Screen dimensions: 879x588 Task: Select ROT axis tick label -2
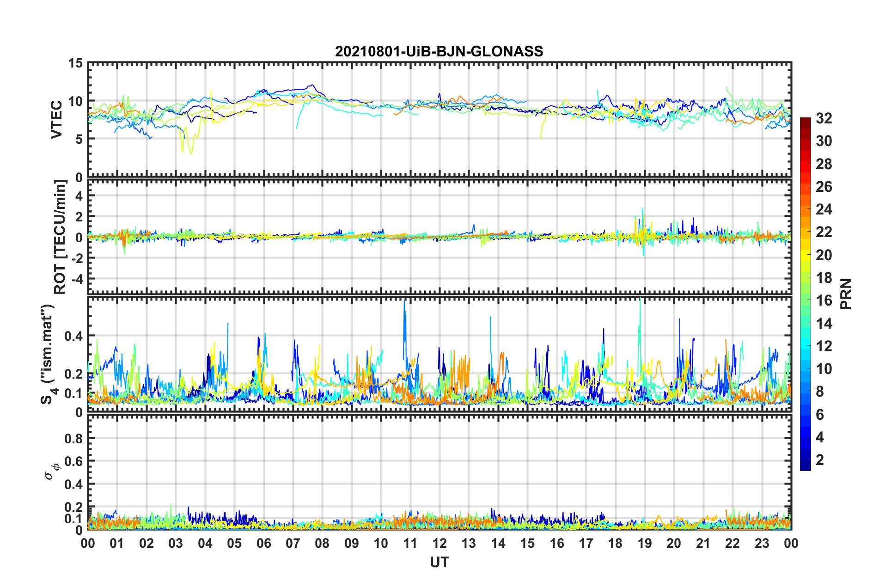tap(77, 258)
